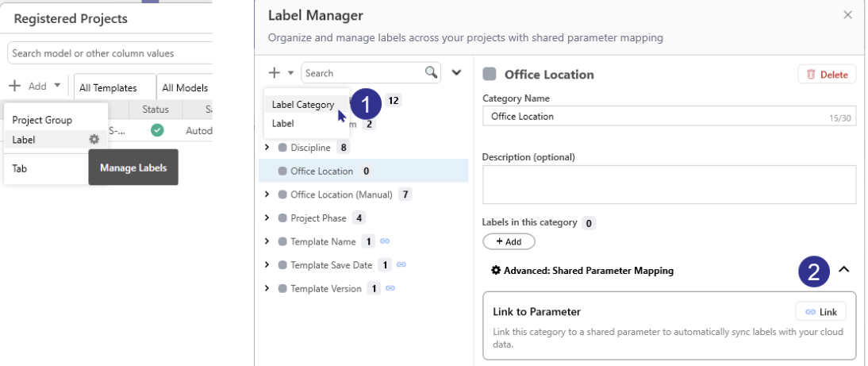Click the red Delete button
This screenshot has width=868, height=366.
click(827, 74)
